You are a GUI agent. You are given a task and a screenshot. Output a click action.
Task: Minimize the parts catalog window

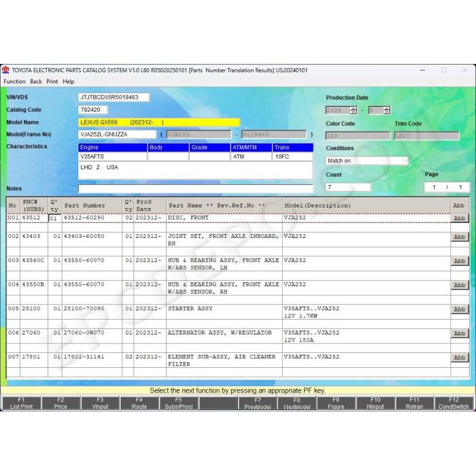click(x=422, y=70)
